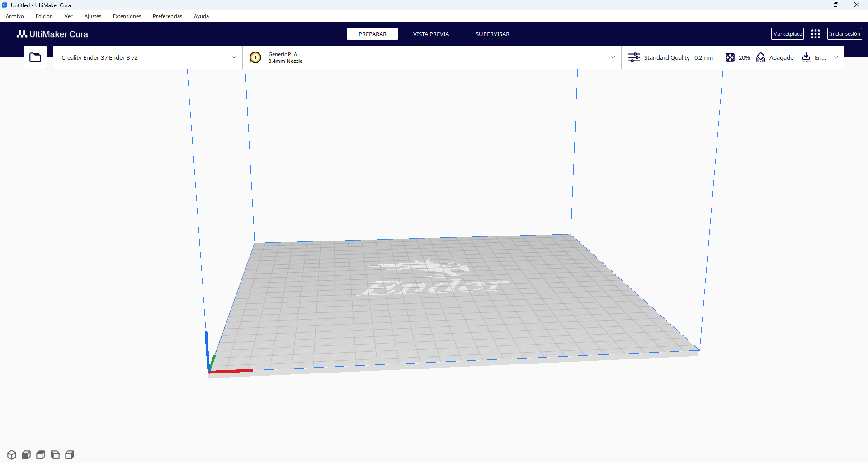Viewport: 868px width, 463px height.
Task: Open the Preferencias menu
Action: coord(167,16)
